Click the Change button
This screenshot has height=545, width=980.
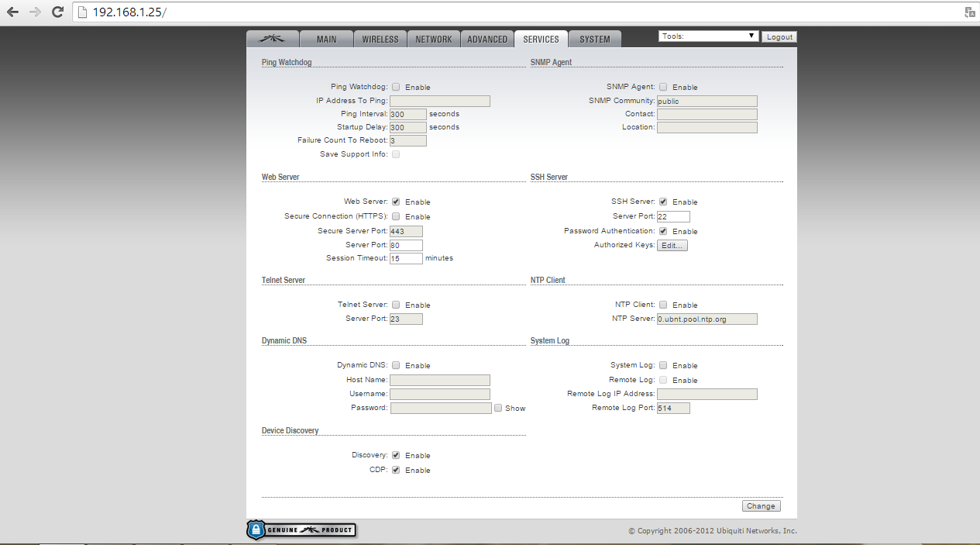(x=761, y=506)
